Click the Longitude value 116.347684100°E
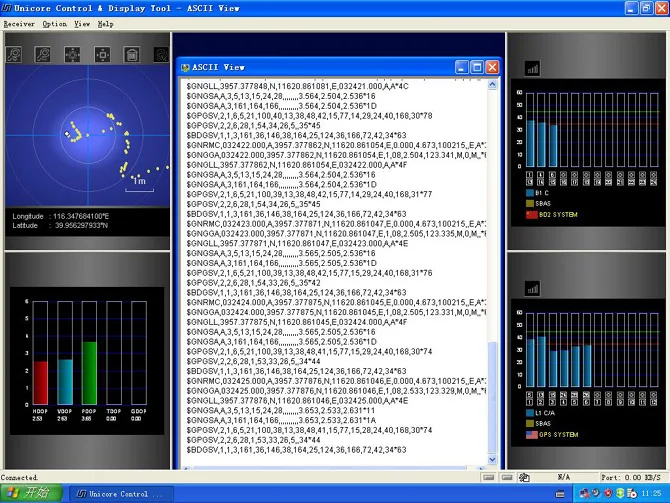670x503 pixels. [x=81, y=216]
